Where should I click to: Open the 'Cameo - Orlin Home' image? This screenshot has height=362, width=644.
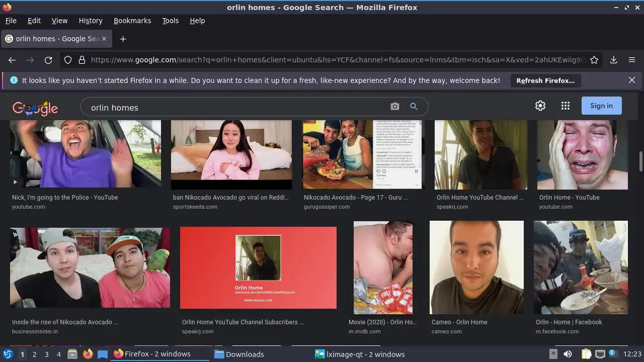(476, 267)
